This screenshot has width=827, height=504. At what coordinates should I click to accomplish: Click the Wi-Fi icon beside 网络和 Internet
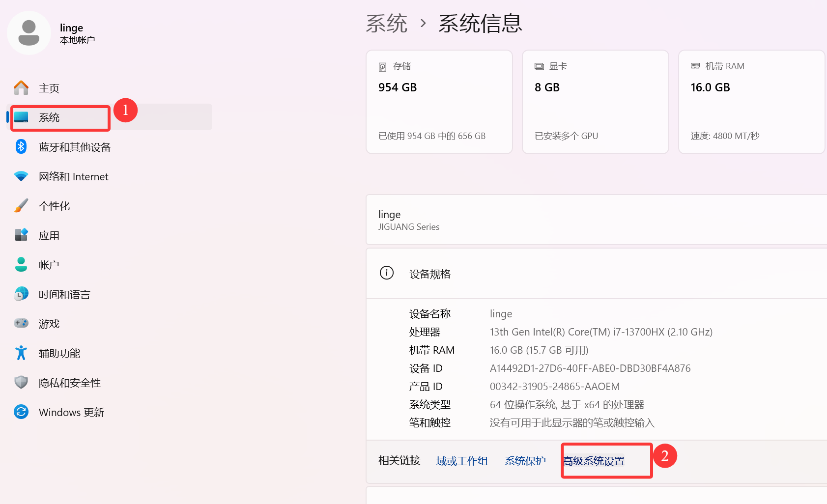21,176
